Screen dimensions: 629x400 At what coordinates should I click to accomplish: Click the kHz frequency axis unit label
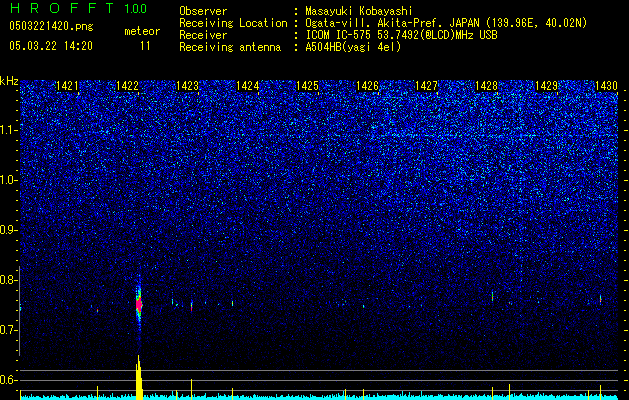coord(9,81)
